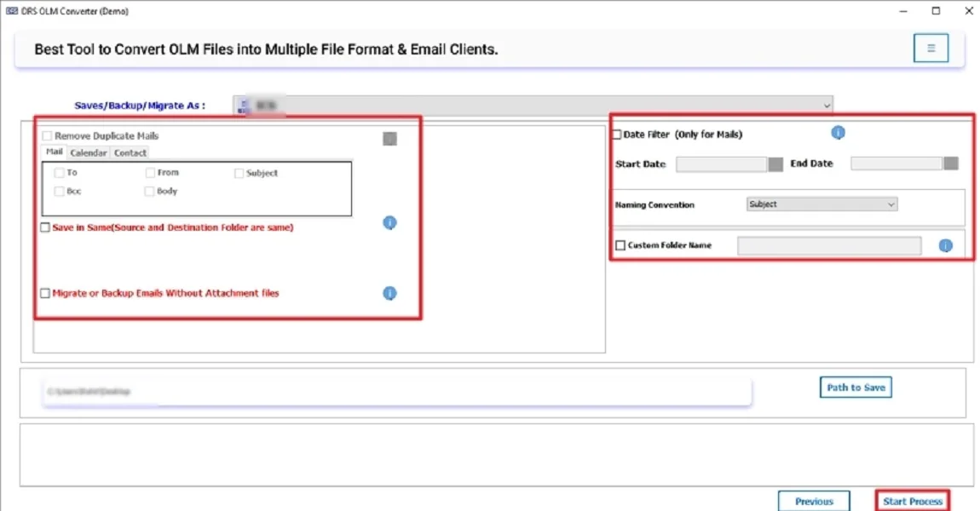
Task: Click the info icon beside Migrate Without Attachment
Action: pyautogui.click(x=389, y=292)
